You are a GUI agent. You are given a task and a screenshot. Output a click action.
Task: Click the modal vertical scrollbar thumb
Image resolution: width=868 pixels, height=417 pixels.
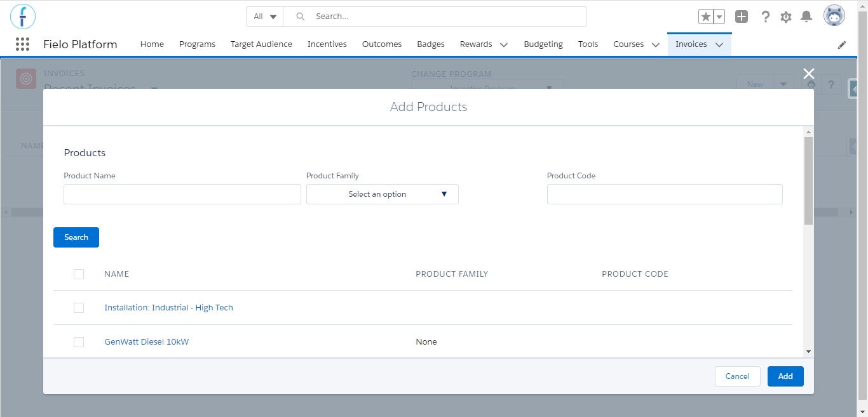pos(808,181)
